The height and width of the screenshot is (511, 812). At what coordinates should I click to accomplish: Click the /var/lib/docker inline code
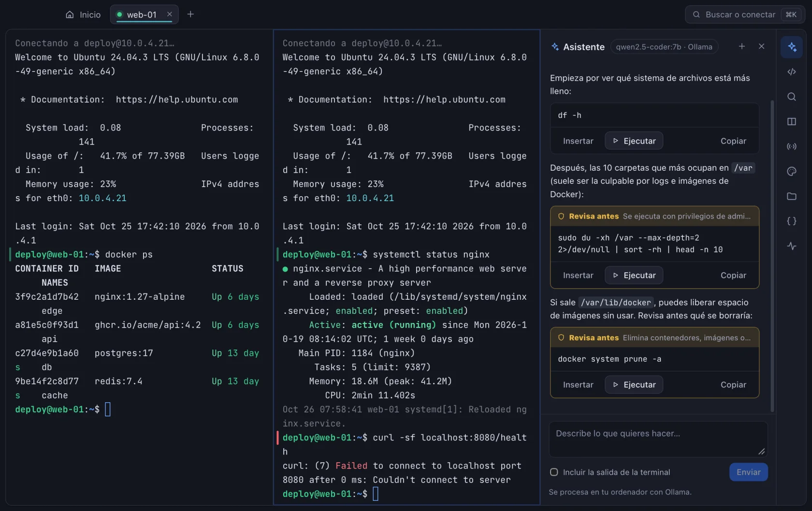616,303
